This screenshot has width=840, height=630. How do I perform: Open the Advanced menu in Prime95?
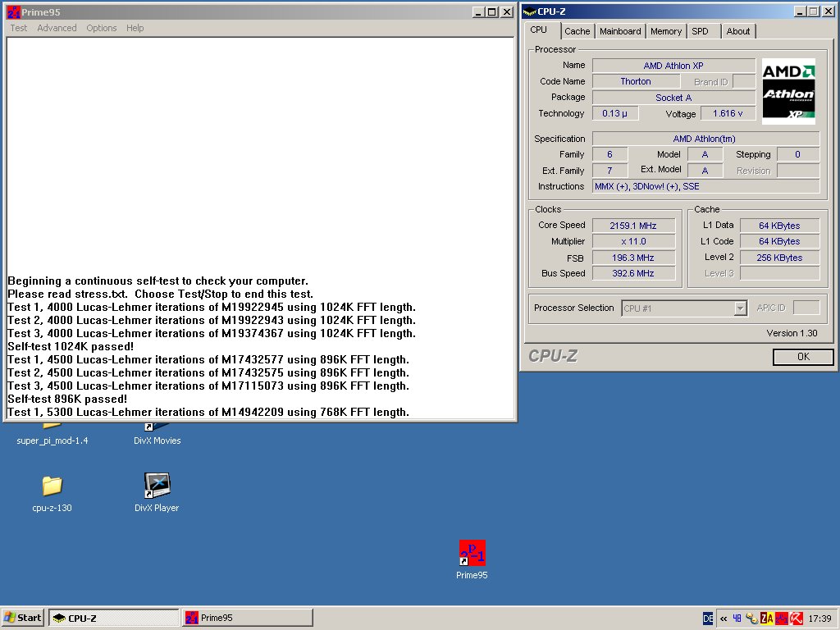coord(57,28)
